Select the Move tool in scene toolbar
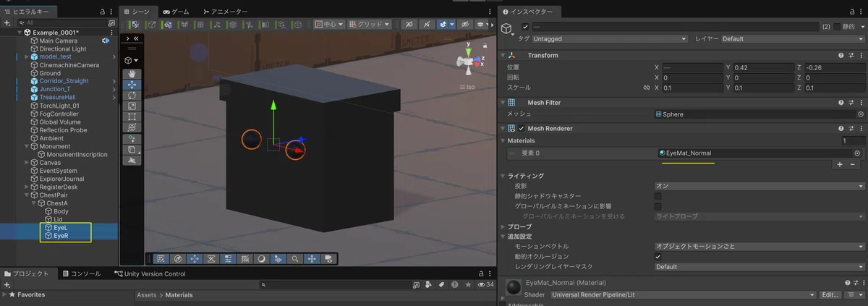The width and height of the screenshot is (868, 306). tap(132, 85)
